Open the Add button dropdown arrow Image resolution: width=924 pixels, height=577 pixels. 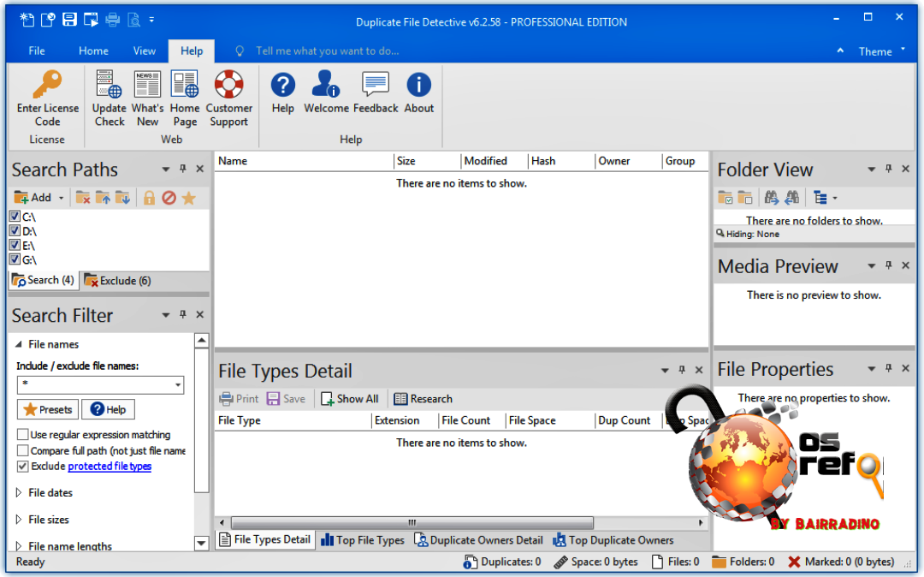(x=62, y=198)
